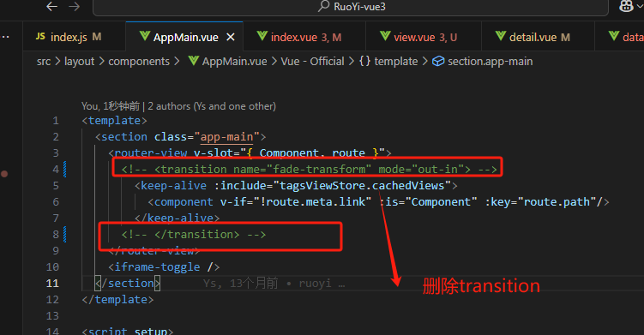Click the <script setup> tag on line 14
The width and height of the screenshot is (644, 335).
pos(128,331)
